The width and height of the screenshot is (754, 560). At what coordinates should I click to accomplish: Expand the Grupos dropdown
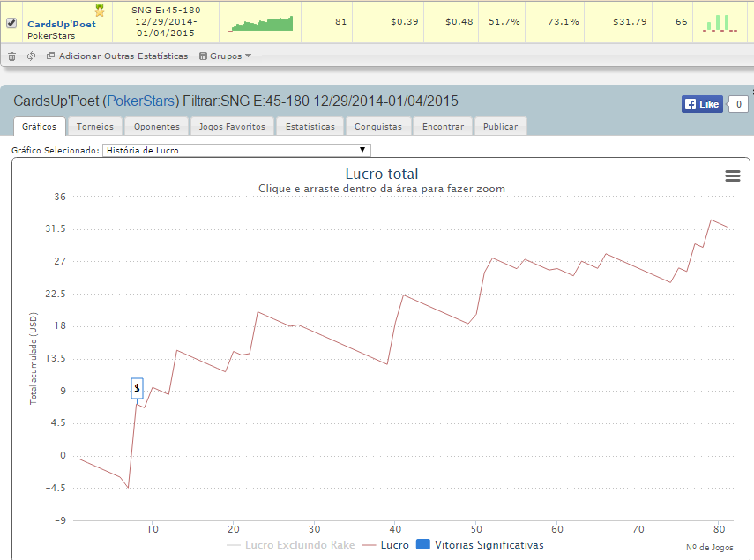point(225,56)
